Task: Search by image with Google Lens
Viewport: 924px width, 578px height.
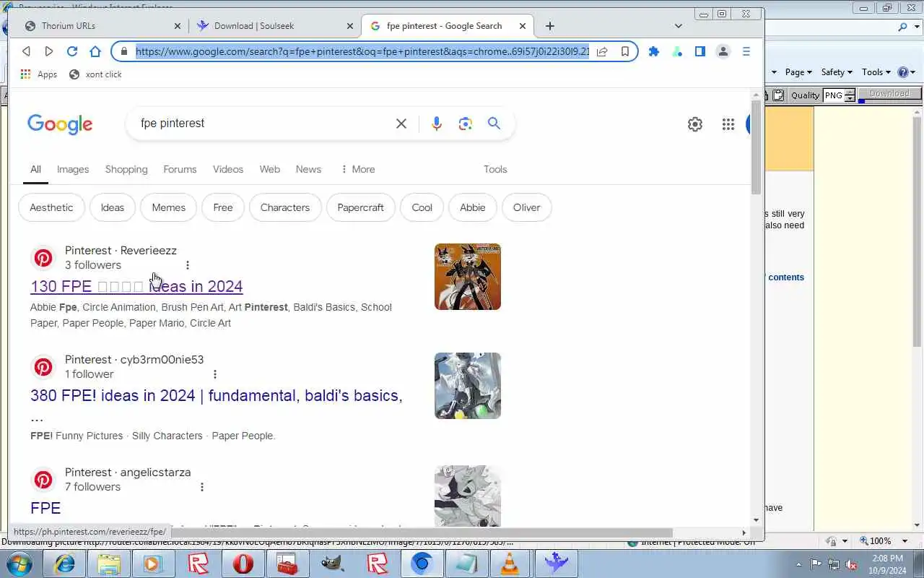Action: [466, 124]
